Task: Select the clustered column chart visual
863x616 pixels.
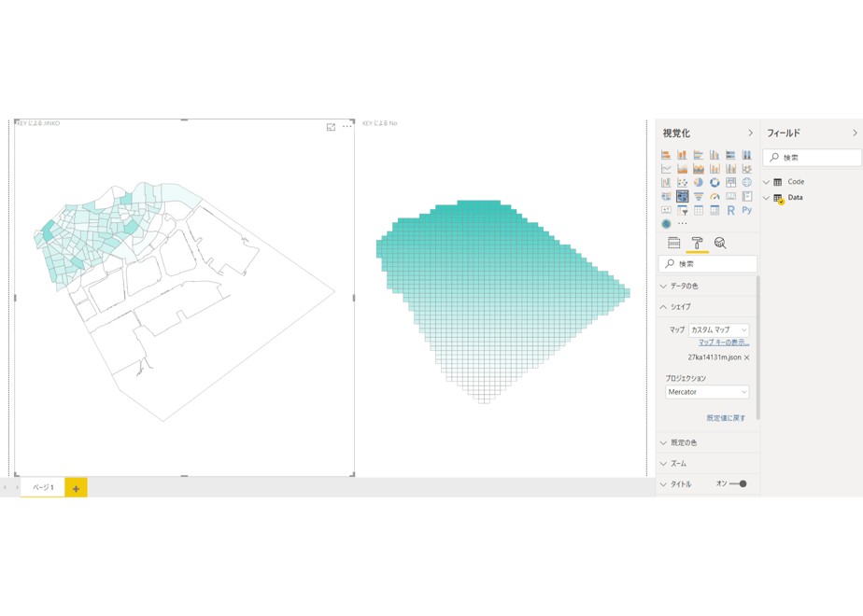Action: point(714,155)
